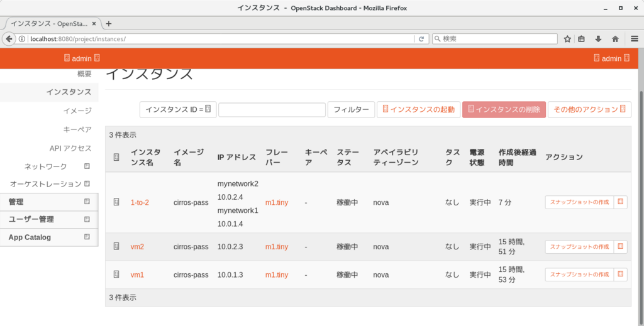Create snapshot for vm2 instance
The width and height of the screenshot is (644, 326).
coord(579,246)
